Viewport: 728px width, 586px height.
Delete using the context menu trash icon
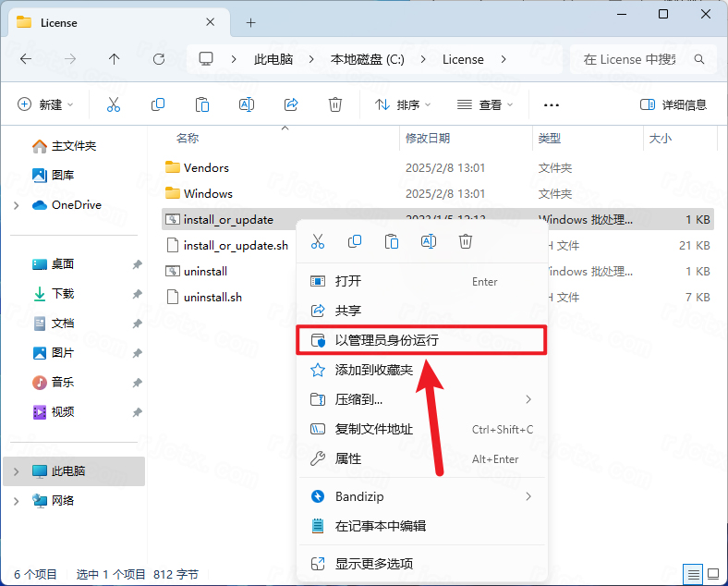(466, 241)
